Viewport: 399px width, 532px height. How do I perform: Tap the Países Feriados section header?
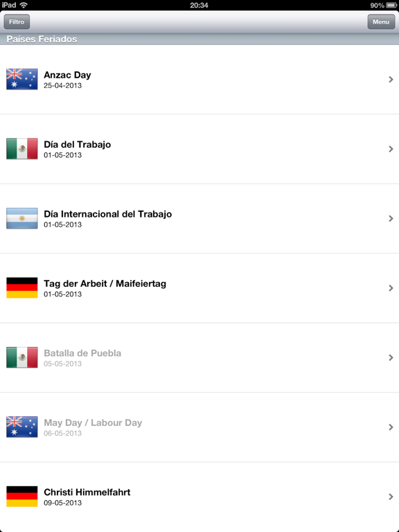click(x=199, y=39)
